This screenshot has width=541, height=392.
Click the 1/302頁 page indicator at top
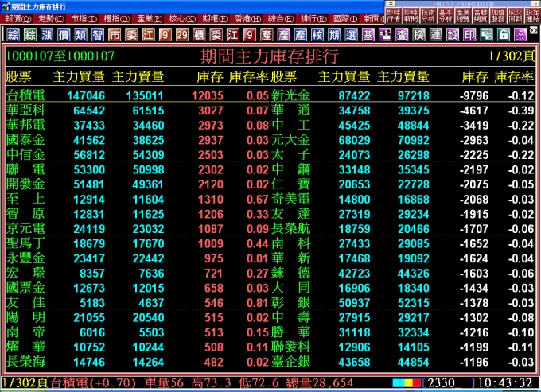[x=512, y=56]
